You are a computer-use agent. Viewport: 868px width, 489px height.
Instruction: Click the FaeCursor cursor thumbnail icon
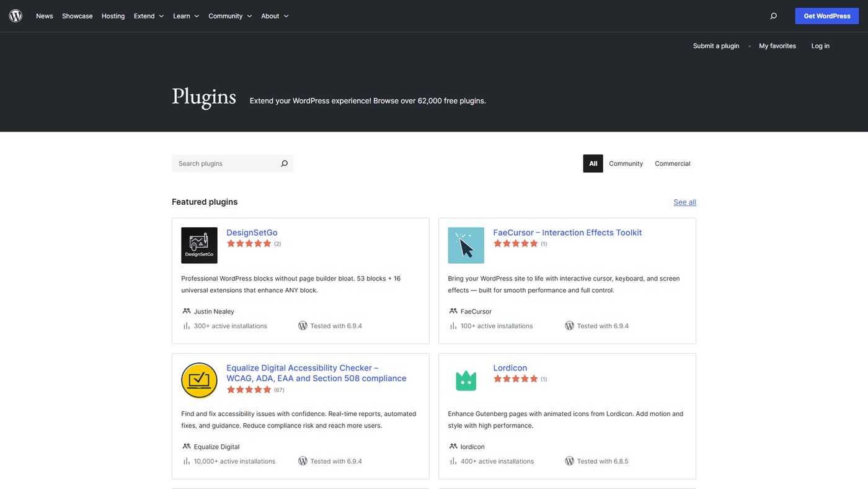click(x=466, y=245)
